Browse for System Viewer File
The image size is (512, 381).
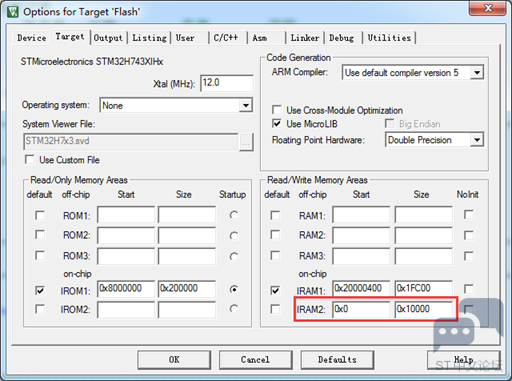pyautogui.click(x=246, y=142)
